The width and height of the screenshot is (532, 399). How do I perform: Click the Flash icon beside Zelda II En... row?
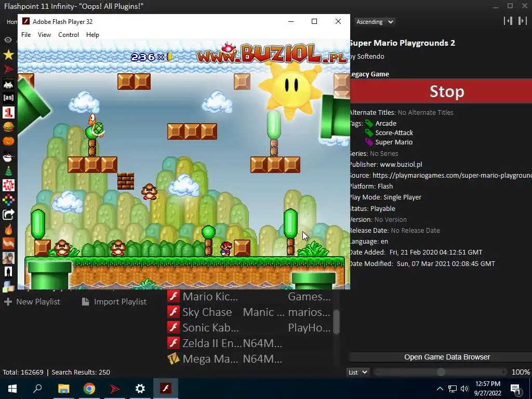174,343
